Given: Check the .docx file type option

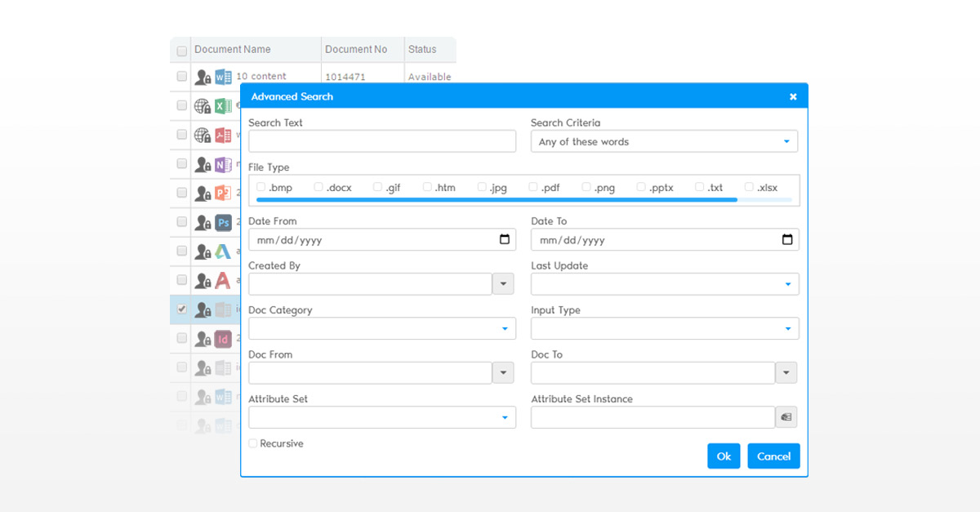Looking at the screenshot, I should pyautogui.click(x=318, y=186).
